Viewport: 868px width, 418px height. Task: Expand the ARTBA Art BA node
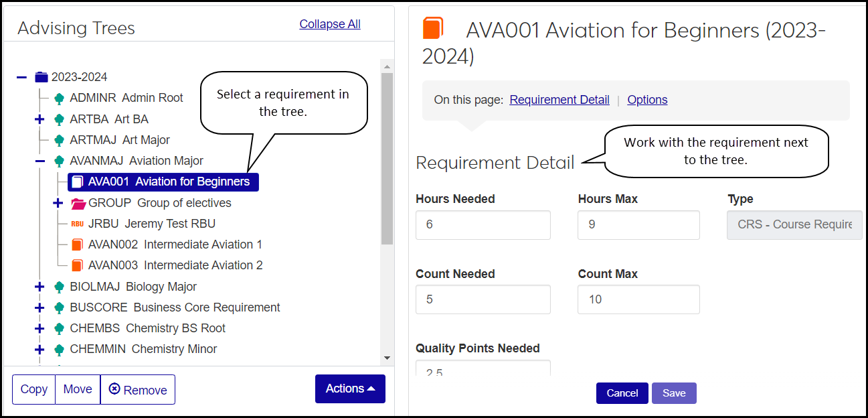click(39, 119)
